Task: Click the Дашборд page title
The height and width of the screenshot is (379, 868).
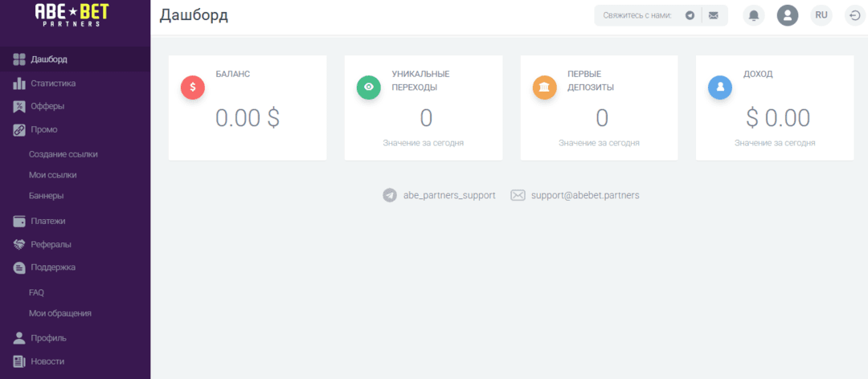Action: (x=194, y=15)
